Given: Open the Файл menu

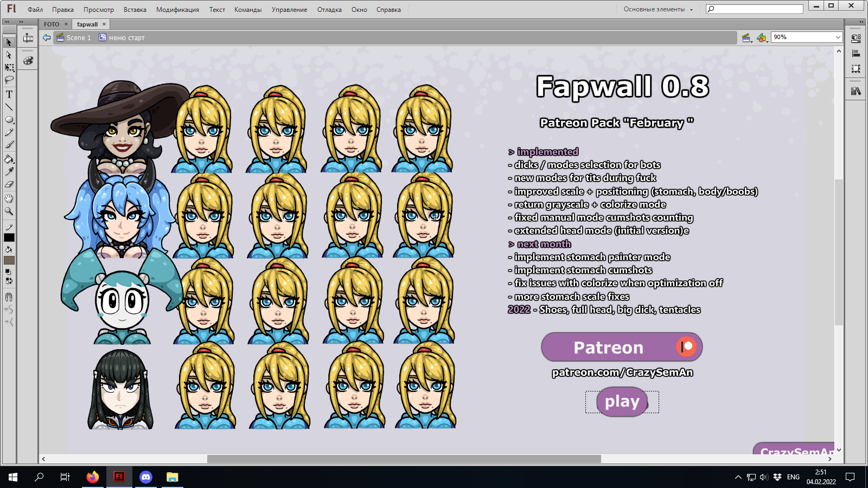Looking at the screenshot, I should (x=35, y=10).
